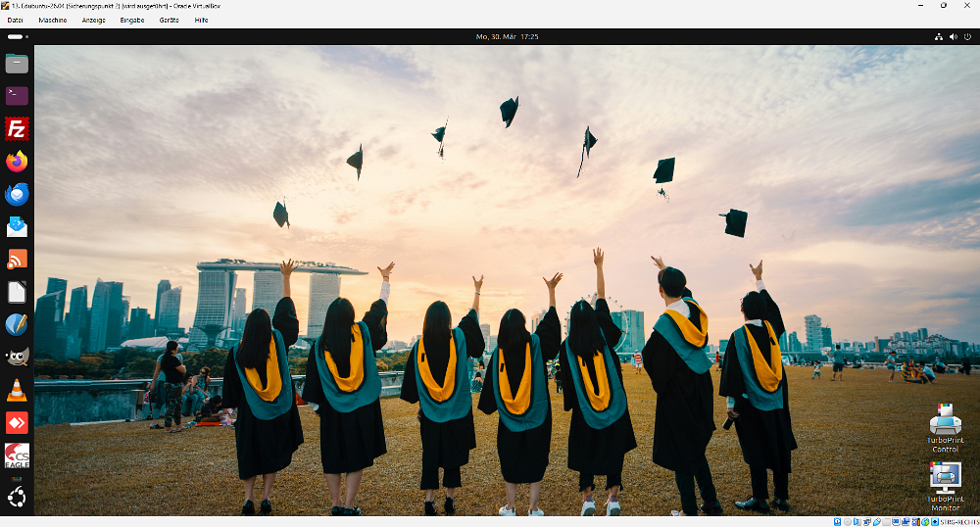Open the RSS feed reader in the dock
The height and width of the screenshot is (527, 980).
(x=17, y=260)
